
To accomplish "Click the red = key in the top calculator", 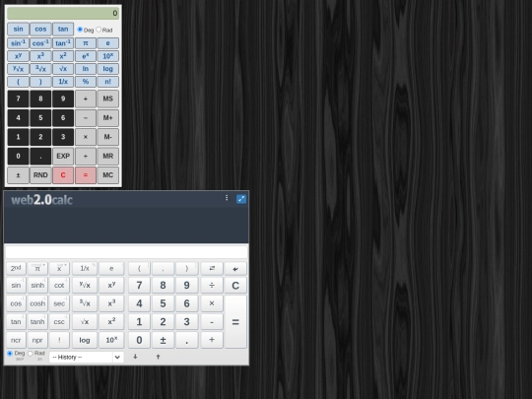I will (86, 175).
